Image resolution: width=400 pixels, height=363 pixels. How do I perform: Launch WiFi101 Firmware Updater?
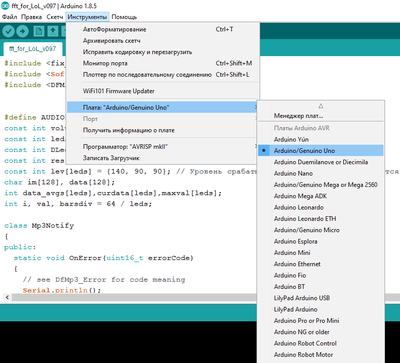coord(163,91)
